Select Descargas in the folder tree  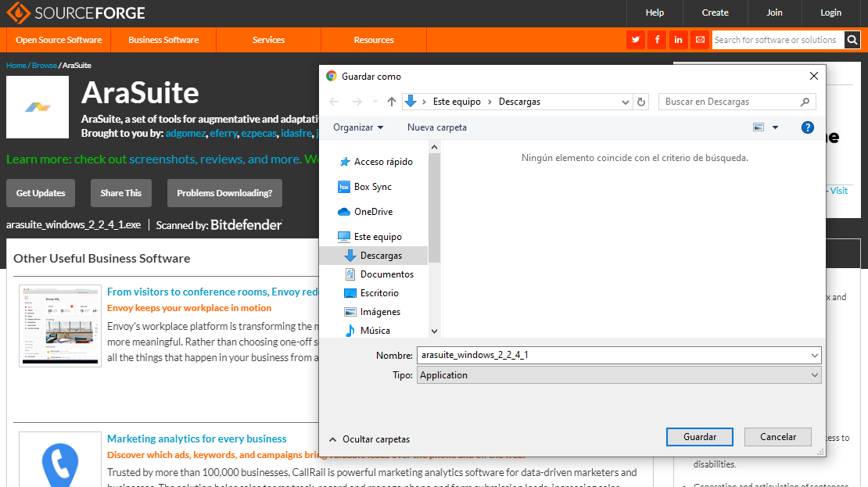point(374,256)
